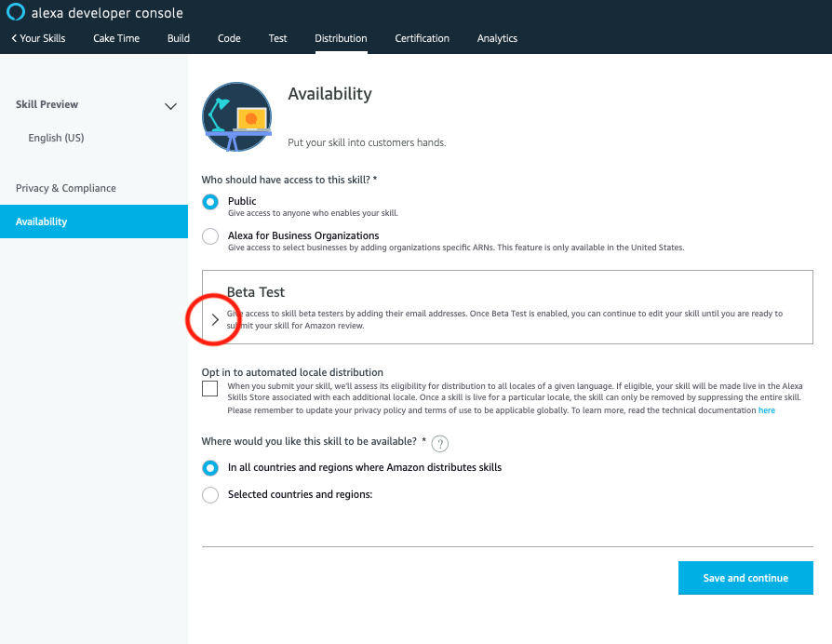
Task: Click the Save and continue button
Action: (745, 578)
